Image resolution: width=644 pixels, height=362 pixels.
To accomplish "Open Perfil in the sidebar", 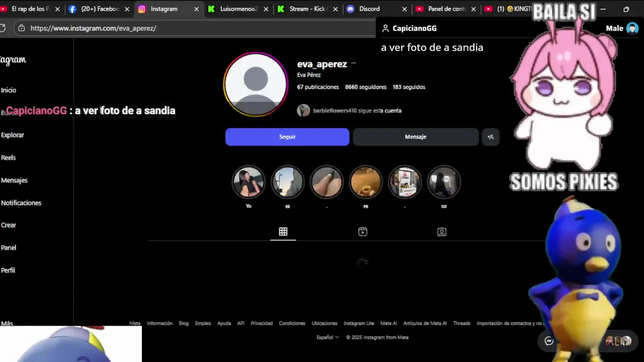I will point(8,270).
